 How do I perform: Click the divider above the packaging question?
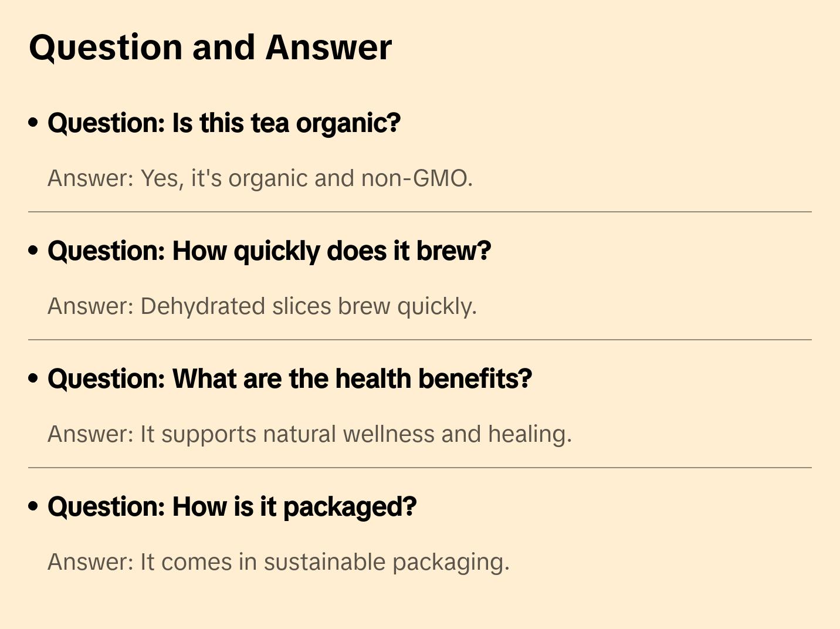click(x=420, y=468)
